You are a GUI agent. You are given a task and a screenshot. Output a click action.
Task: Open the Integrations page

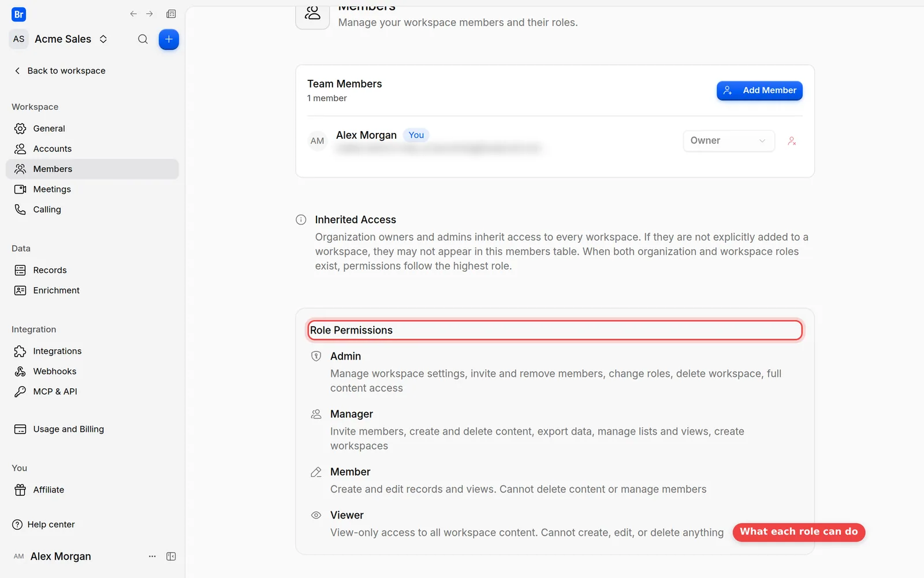click(x=92, y=351)
